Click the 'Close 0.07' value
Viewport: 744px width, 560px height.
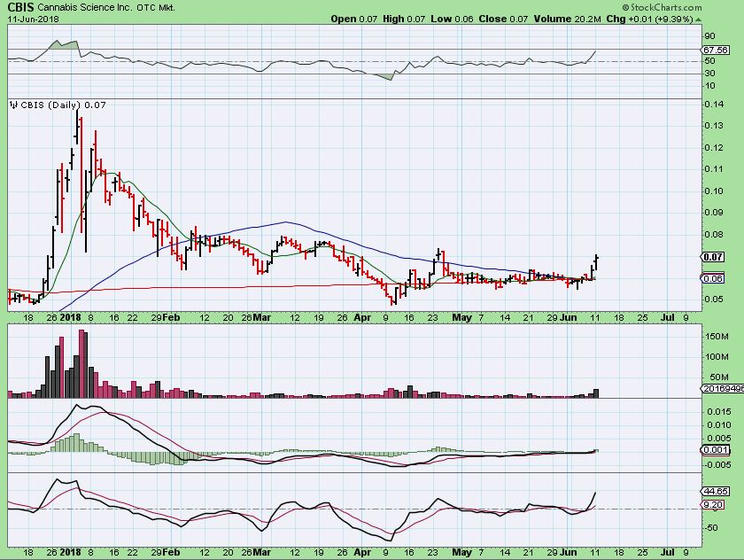click(503, 19)
